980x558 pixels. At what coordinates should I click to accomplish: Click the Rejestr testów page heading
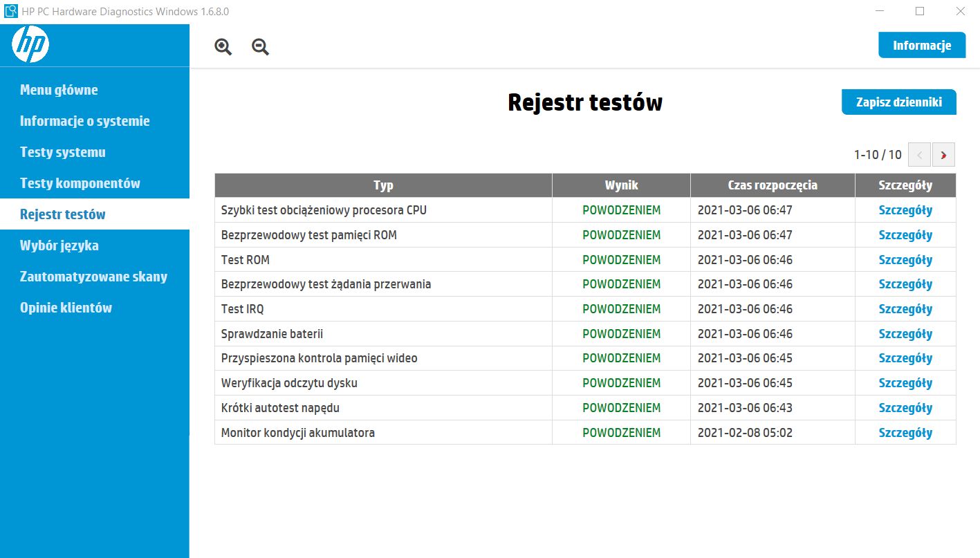[585, 102]
